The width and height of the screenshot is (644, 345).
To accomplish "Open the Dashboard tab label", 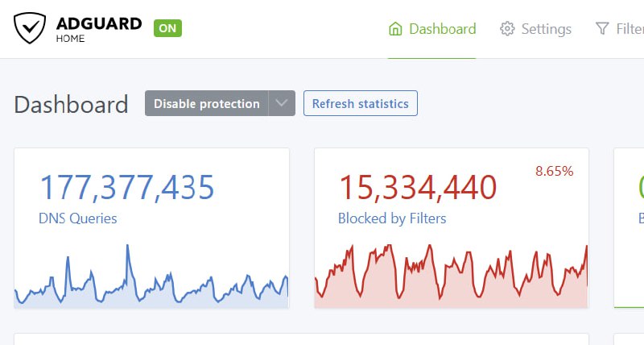I will coord(442,29).
